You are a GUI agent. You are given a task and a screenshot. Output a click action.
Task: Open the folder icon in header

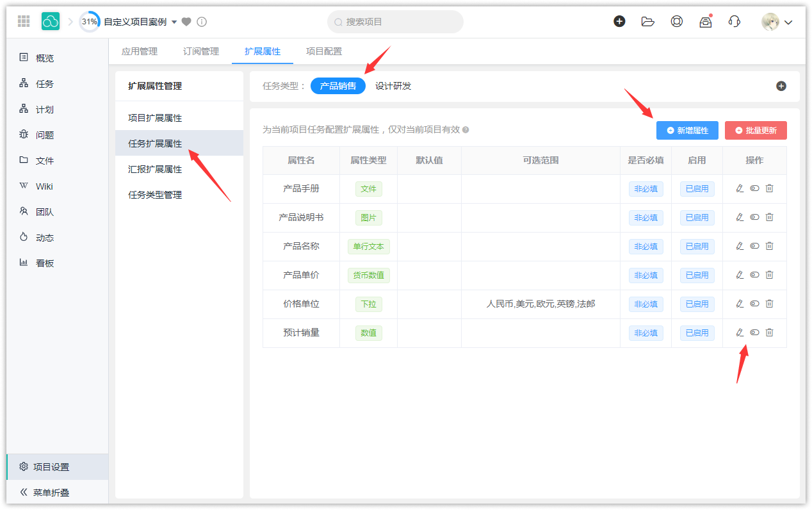(x=648, y=22)
